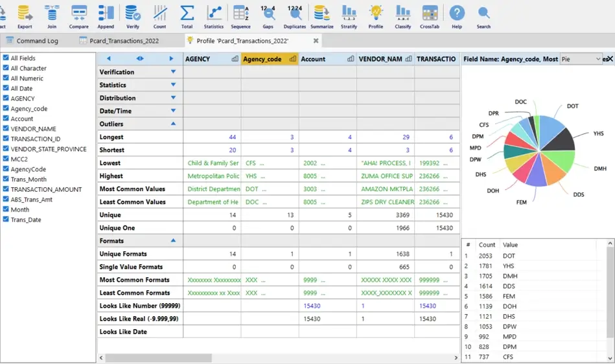Click the Export toolbar icon
The height and width of the screenshot is (364, 615).
tap(25, 16)
